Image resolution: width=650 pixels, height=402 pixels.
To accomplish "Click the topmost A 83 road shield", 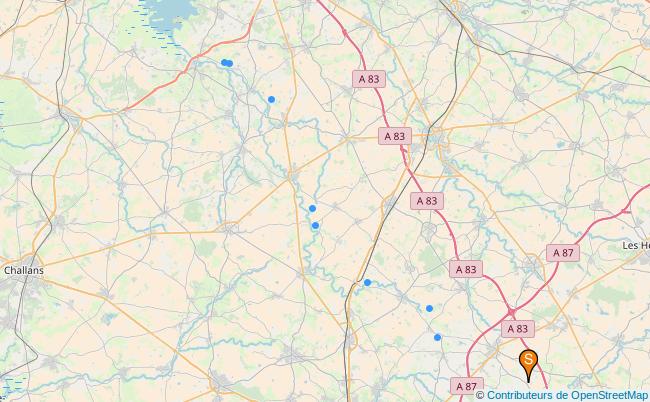I will click(369, 79).
